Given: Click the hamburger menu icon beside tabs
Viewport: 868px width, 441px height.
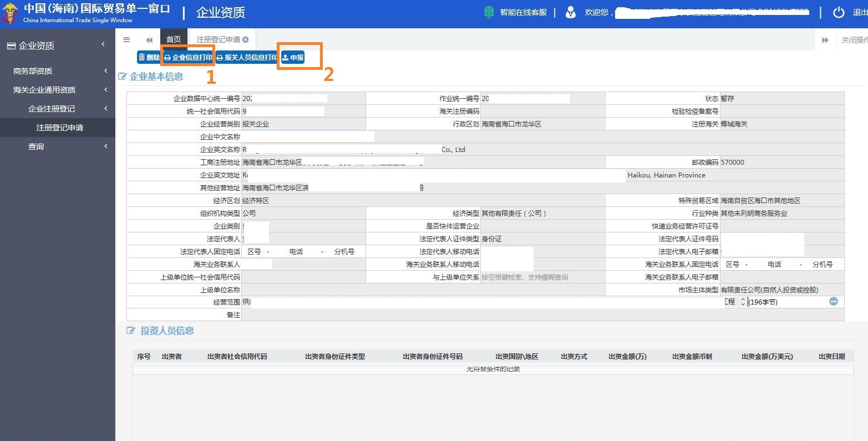Looking at the screenshot, I should point(126,39).
